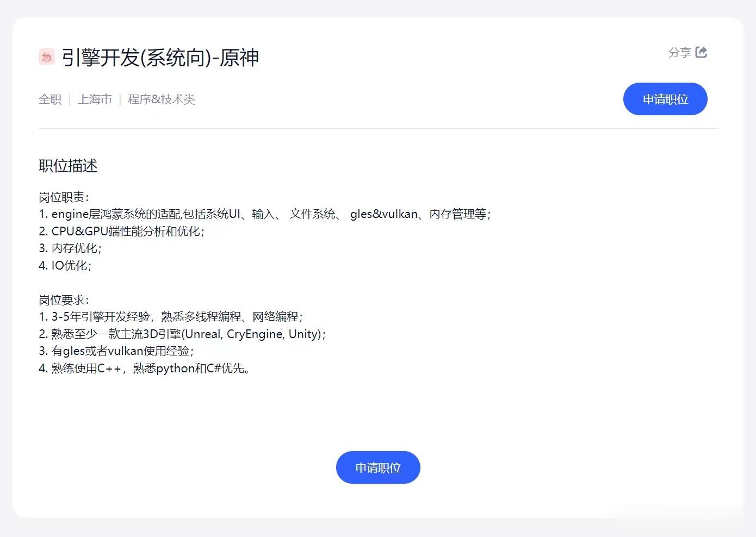Click the 岗位职责 heading line
This screenshot has height=537, width=756.
[x=64, y=197]
